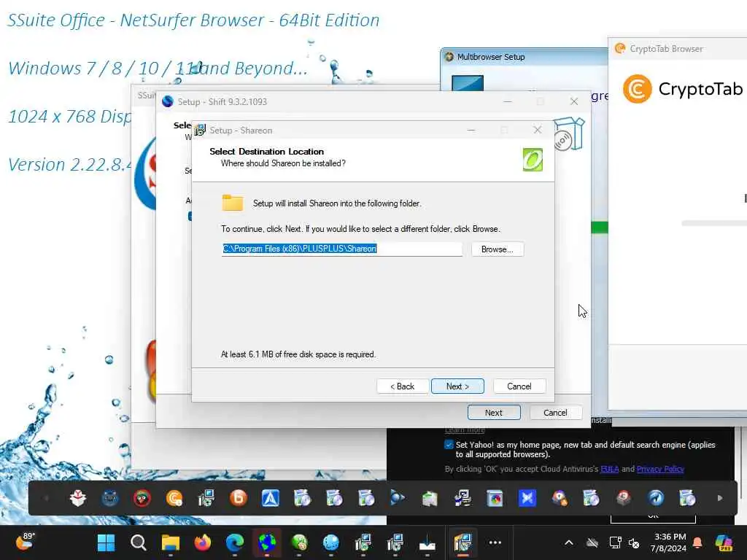Click the Shift logo in the Setup - Shift title bar
The height and width of the screenshot is (560, 747).
(168, 101)
